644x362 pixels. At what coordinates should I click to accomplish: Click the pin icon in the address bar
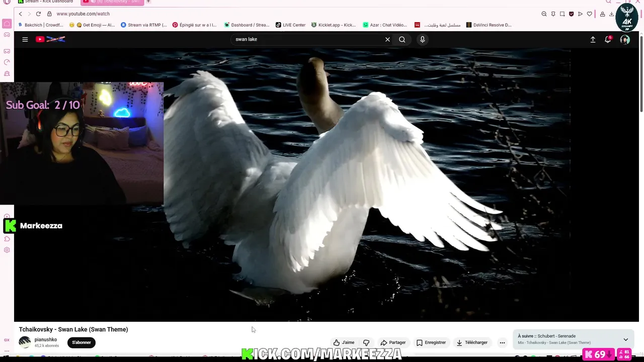[x=553, y=14]
